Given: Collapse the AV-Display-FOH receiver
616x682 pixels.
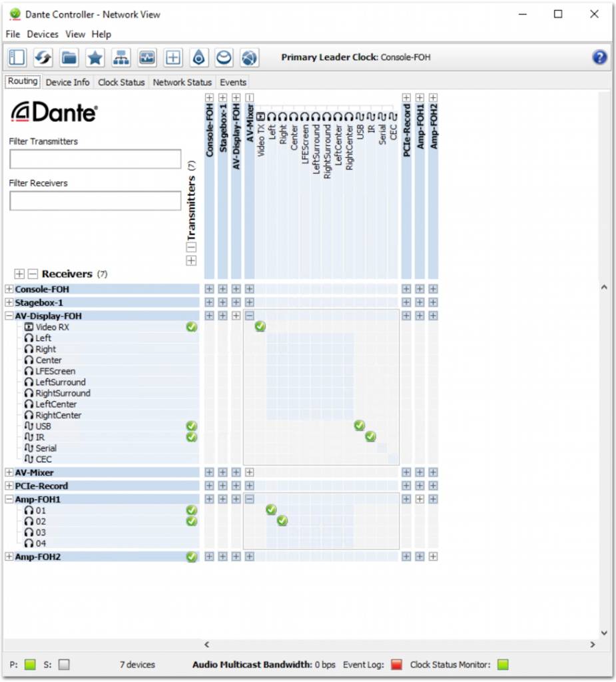Looking at the screenshot, I should tap(9, 316).
